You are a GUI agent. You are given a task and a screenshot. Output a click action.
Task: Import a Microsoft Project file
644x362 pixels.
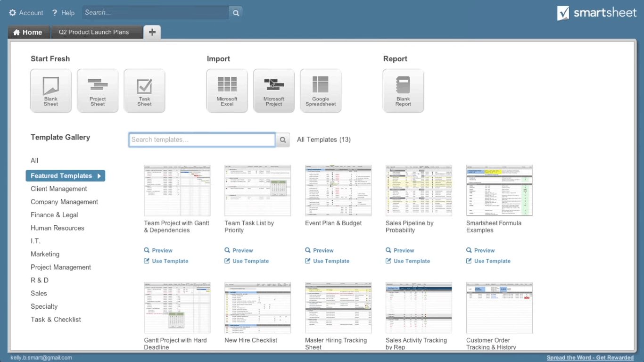[274, 90]
